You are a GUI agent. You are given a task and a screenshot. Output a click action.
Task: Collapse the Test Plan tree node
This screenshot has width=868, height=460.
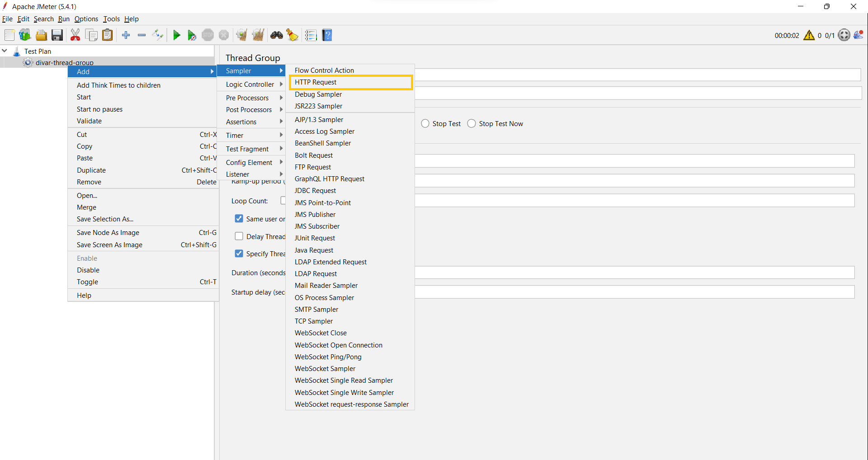pyautogui.click(x=5, y=51)
